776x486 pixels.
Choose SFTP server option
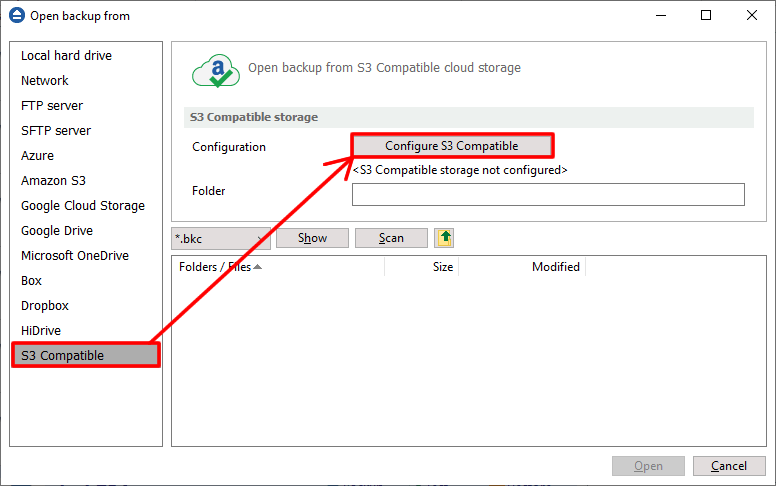(56, 131)
